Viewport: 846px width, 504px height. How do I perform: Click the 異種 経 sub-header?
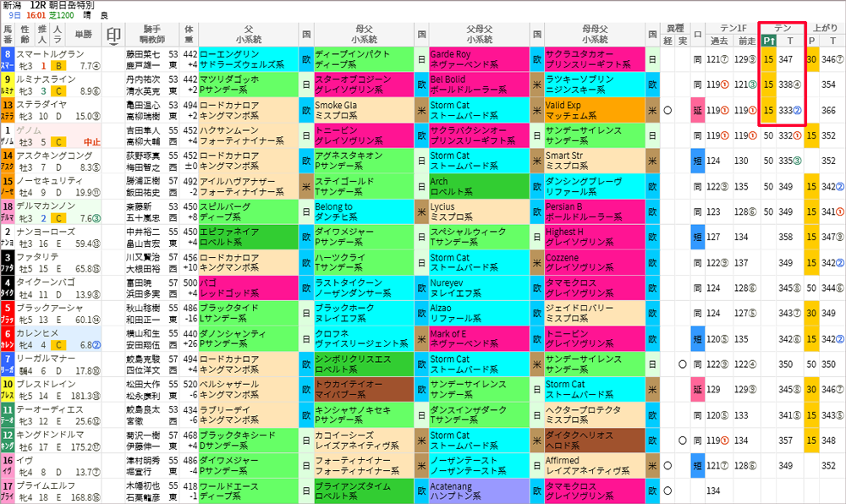[667, 41]
